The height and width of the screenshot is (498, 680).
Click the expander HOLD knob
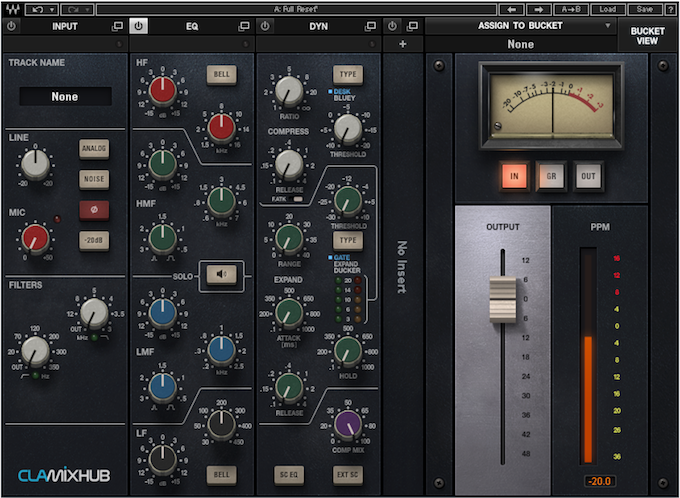pos(348,350)
